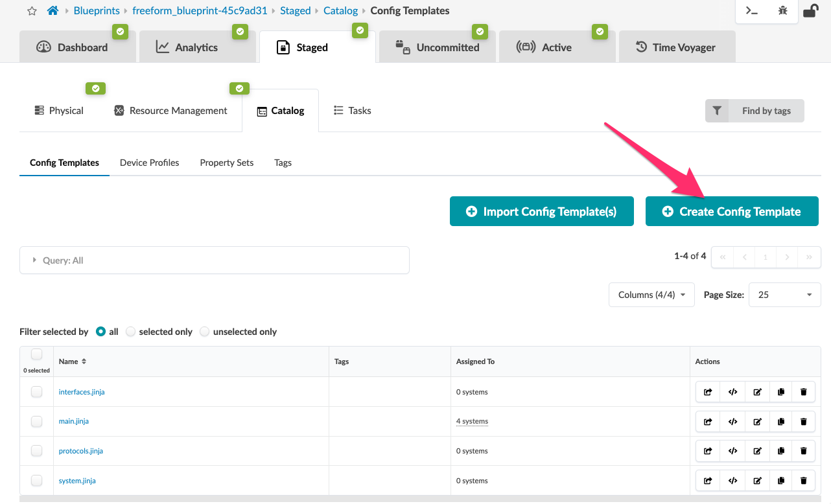This screenshot has width=831, height=504.
Task: Tick the checkbox next to system.jinja
Action: click(x=36, y=480)
